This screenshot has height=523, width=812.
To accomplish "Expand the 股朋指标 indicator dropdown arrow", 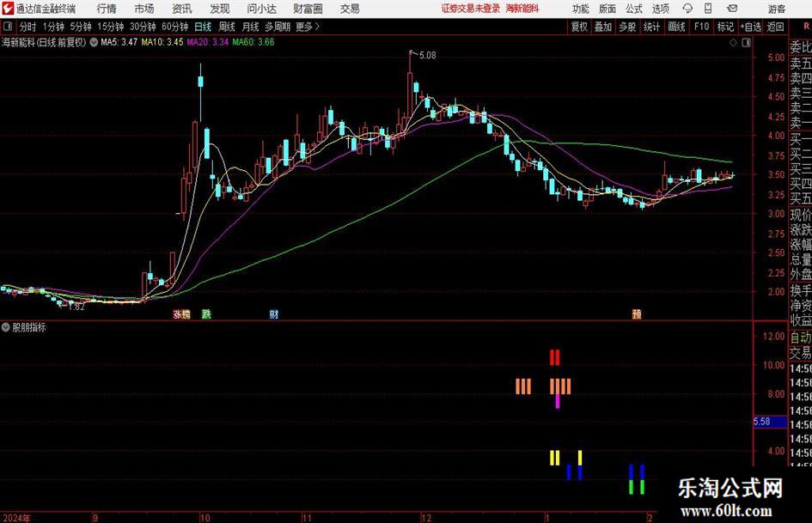I will point(6,327).
